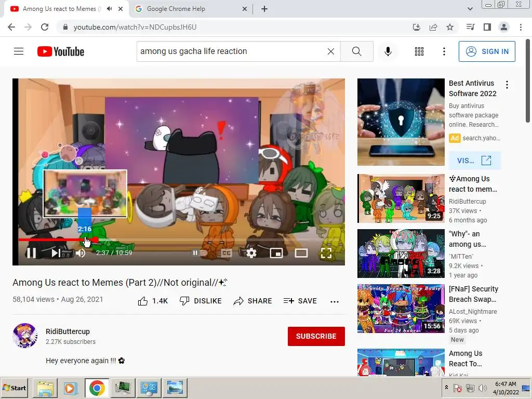Click the SIGN IN button
The width and height of the screenshot is (532, 399).
point(487,51)
